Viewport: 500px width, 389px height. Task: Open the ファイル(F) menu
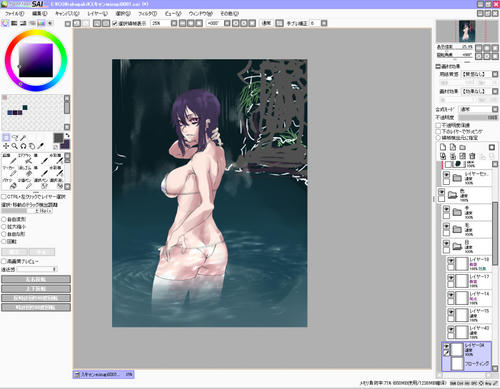(x=15, y=14)
